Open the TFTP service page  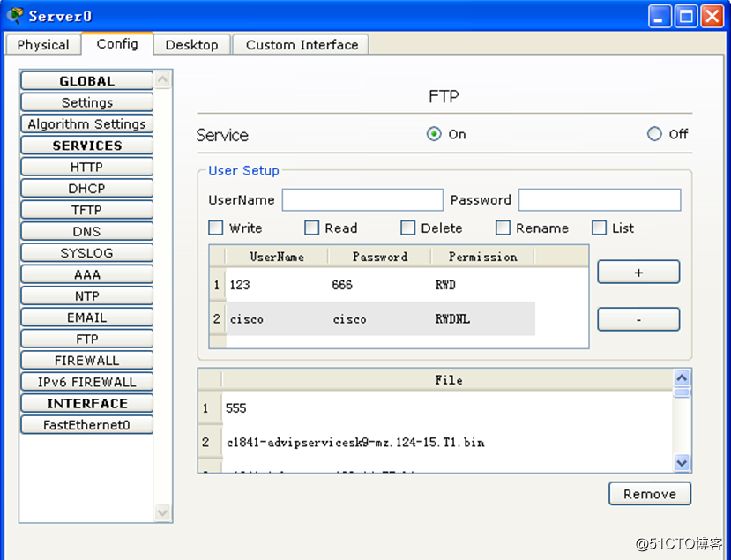(x=86, y=209)
